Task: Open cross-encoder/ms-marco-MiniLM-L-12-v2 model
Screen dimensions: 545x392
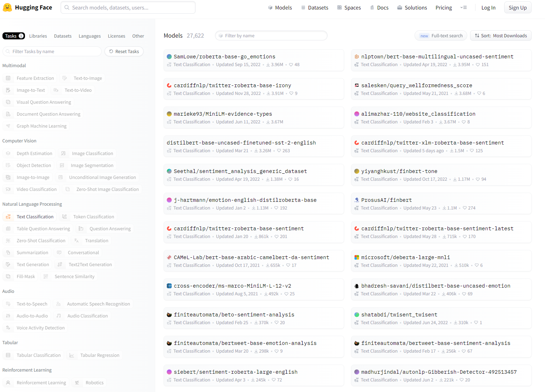Action: 254,289
